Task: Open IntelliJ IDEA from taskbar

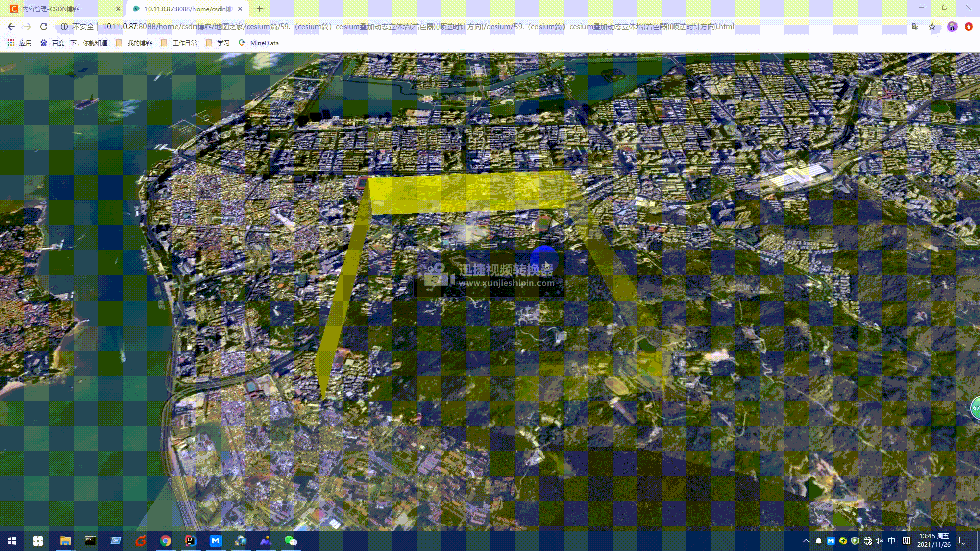Action: pyautogui.click(x=191, y=540)
